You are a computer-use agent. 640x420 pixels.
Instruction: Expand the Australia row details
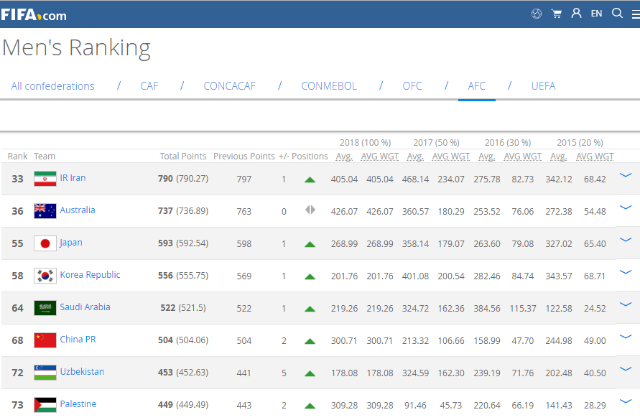pyautogui.click(x=625, y=208)
